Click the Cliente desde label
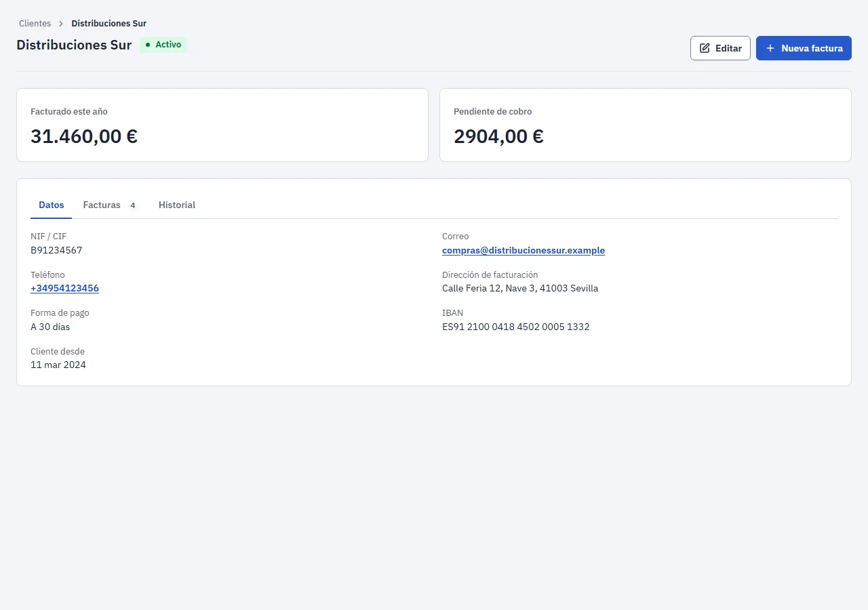The image size is (868, 610). (x=58, y=351)
